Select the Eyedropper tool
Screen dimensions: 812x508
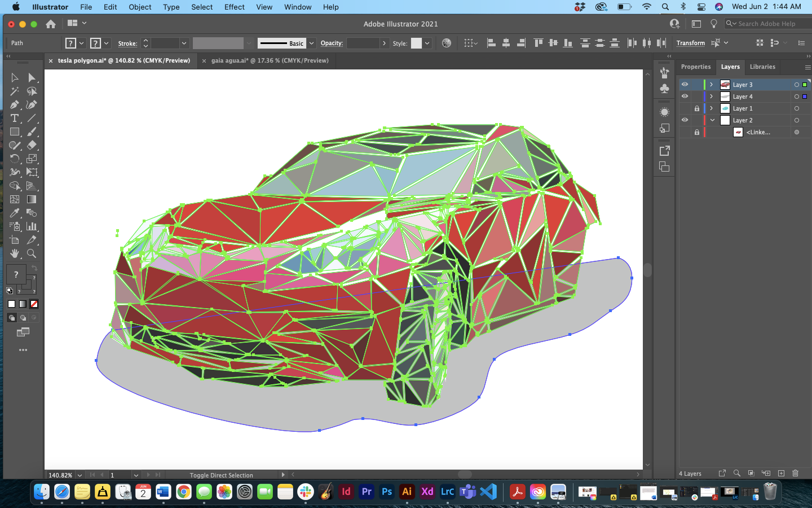pos(15,213)
